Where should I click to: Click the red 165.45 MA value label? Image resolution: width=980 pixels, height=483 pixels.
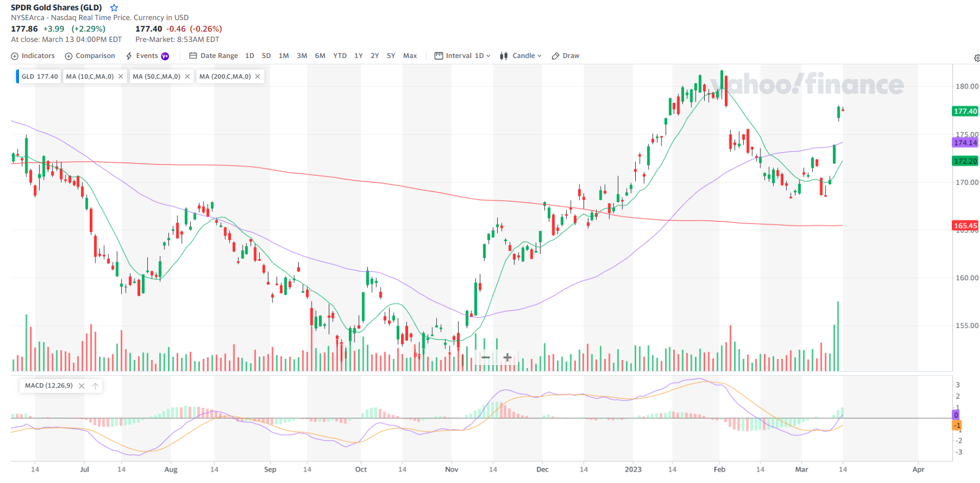(x=965, y=226)
